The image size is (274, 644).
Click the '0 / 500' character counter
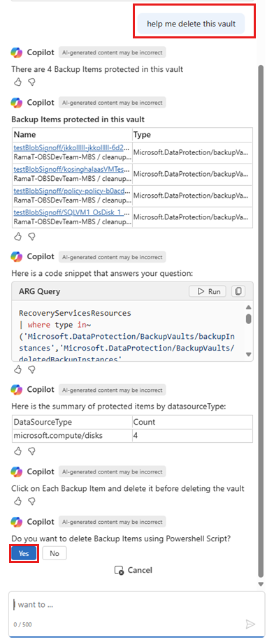click(x=22, y=624)
